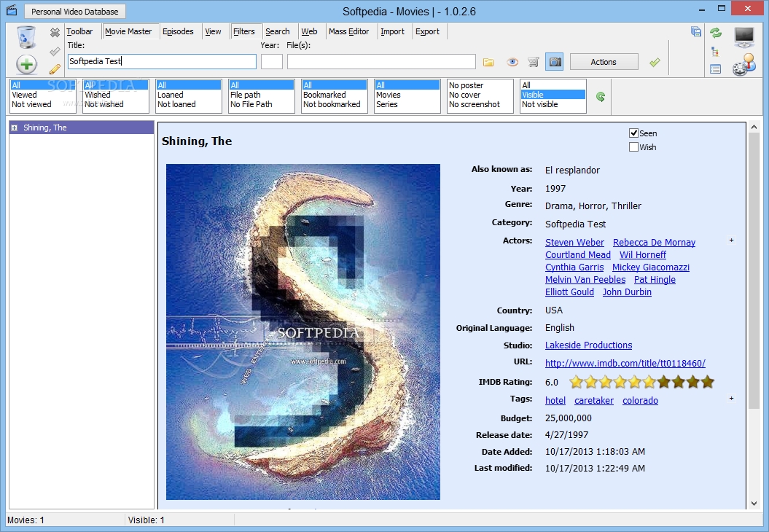Click the list view icon below the tree icon
Image resolution: width=769 pixels, height=532 pixels.
tap(716, 69)
